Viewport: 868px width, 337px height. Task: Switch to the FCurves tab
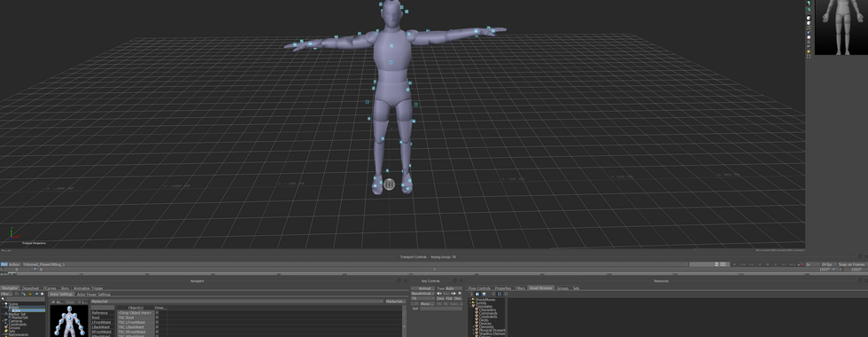[x=50, y=288]
